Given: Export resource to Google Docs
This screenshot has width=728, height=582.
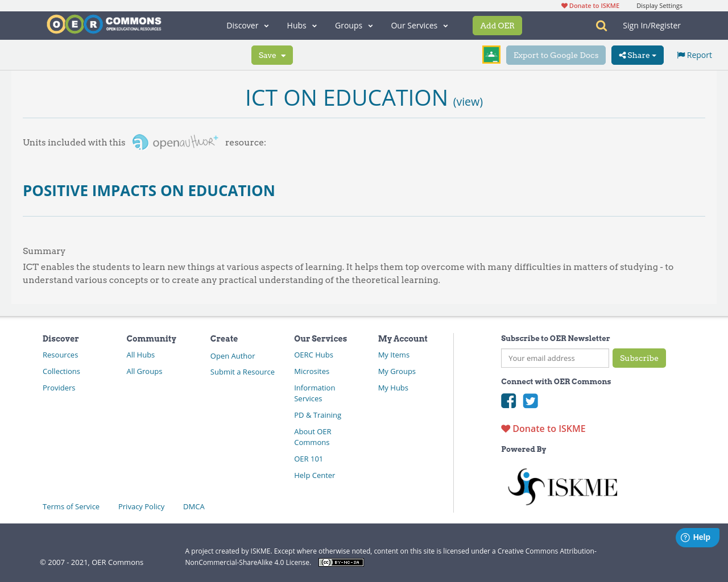Looking at the screenshot, I should pos(556,55).
